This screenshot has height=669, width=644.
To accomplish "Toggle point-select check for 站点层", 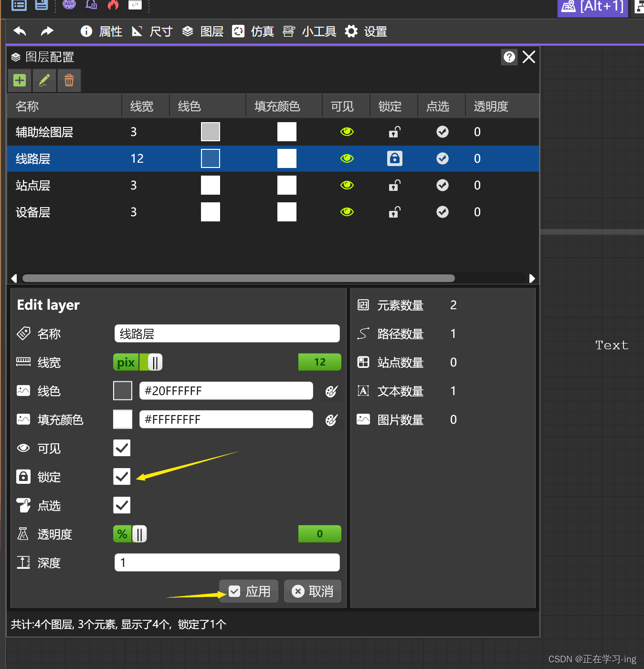I will point(443,185).
